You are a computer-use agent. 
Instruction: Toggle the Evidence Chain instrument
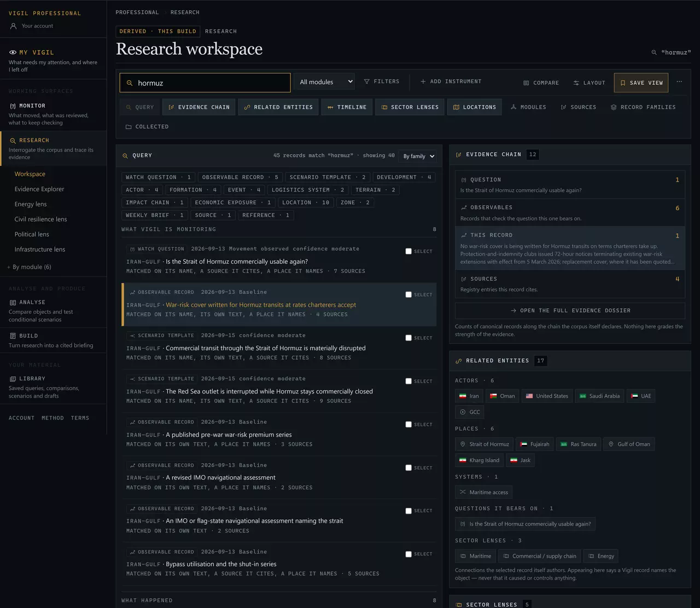pyautogui.click(x=199, y=107)
